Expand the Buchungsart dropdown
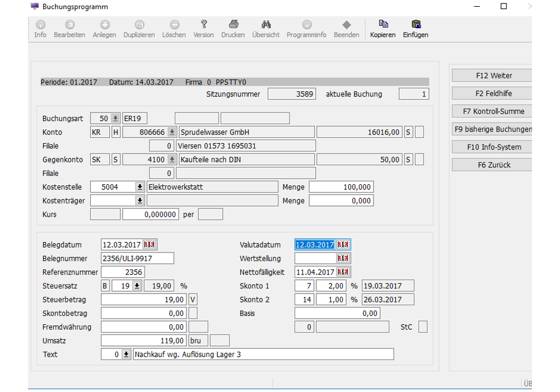This screenshot has height=392, width=560. [x=115, y=119]
